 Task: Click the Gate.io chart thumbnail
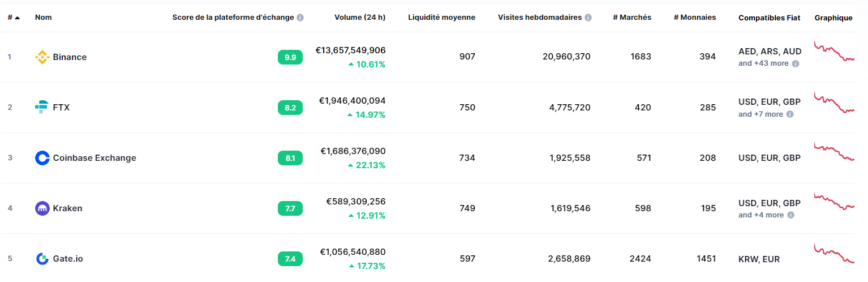pos(834,253)
